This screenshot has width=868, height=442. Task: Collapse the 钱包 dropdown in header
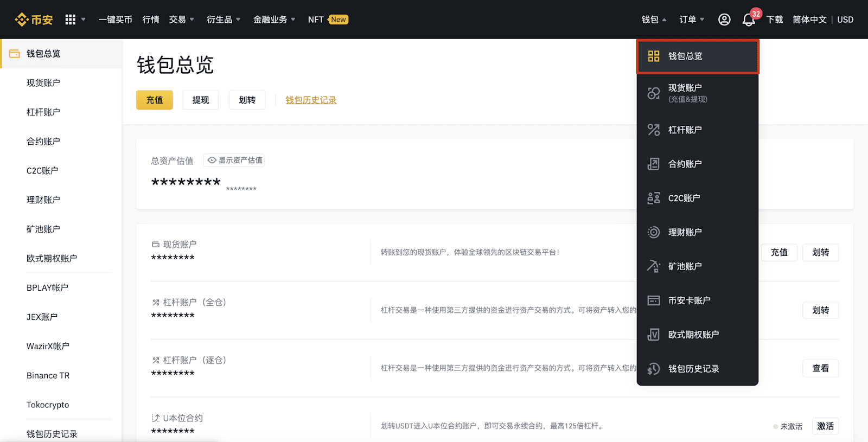pyautogui.click(x=654, y=20)
